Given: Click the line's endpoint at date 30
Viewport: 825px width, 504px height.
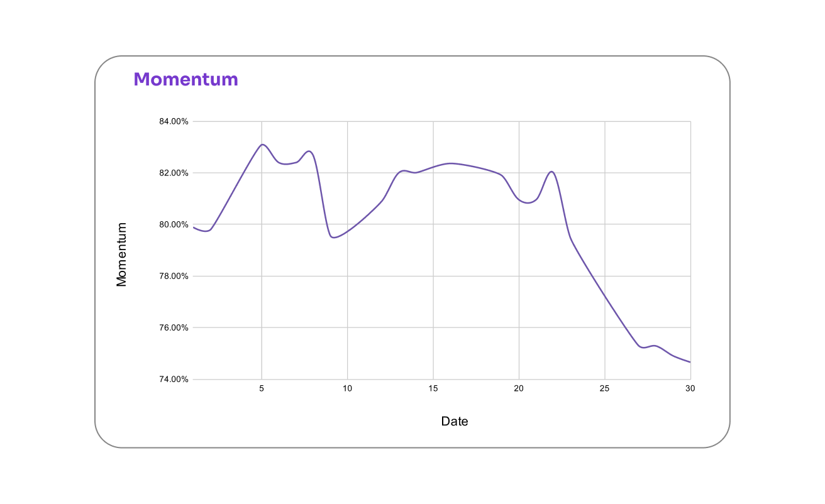Looking at the screenshot, I should pyautogui.click(x=690, y=362).
